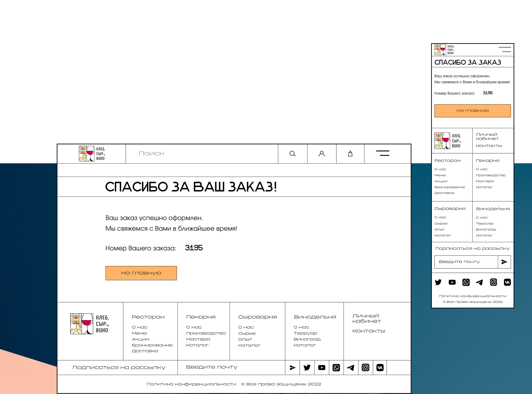
Task: Click the Twitter icon in desktop footer
Action: point(307,368)
